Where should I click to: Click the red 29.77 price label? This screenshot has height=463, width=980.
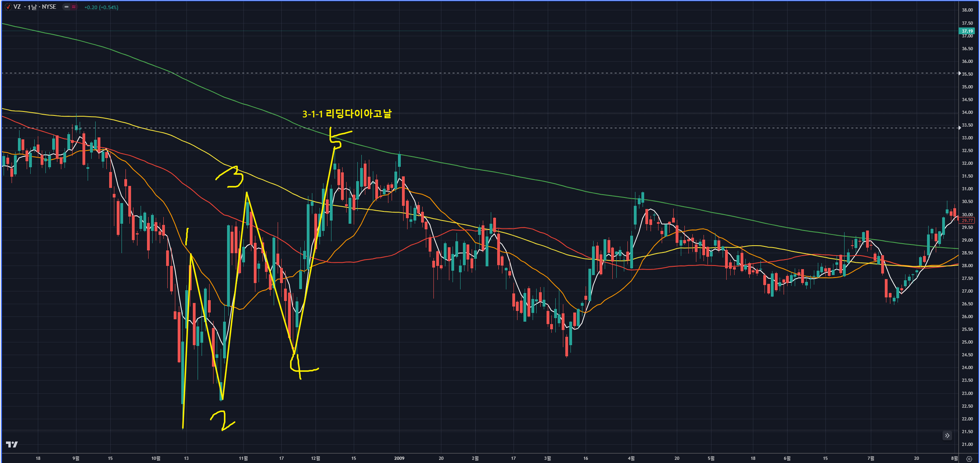pyautogui.click(x=967, y=220)
